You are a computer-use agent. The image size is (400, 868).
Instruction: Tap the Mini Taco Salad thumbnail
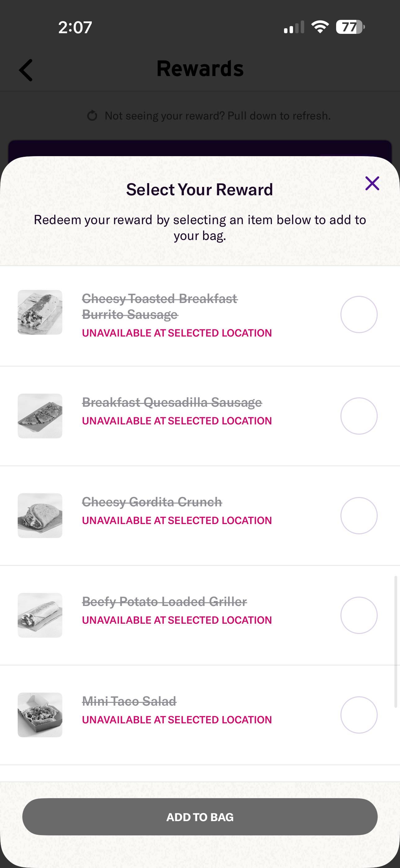40,715
